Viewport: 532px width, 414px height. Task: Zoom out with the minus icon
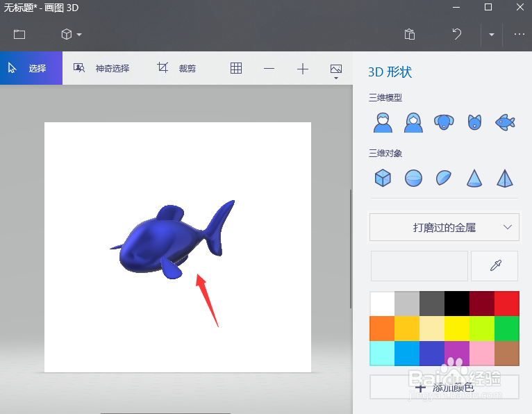[x=269, y=69]
